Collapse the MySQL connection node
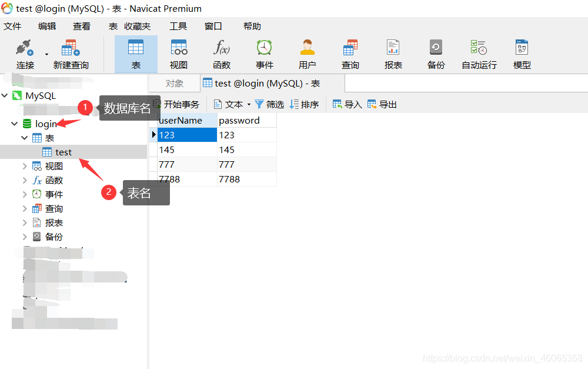588x369 pixels. coord(5,95)
